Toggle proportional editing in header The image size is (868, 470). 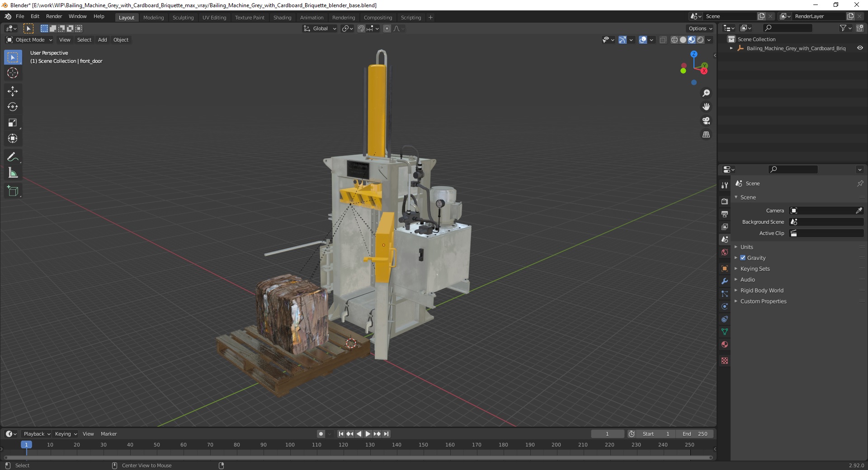387,28
